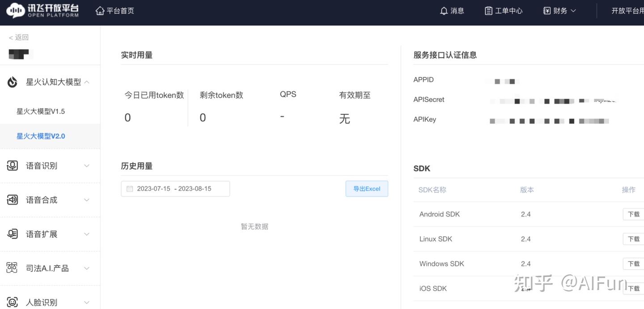Download the iOS SDK
Viewport: 644px width, 309px height.
[x=634, y=288]
